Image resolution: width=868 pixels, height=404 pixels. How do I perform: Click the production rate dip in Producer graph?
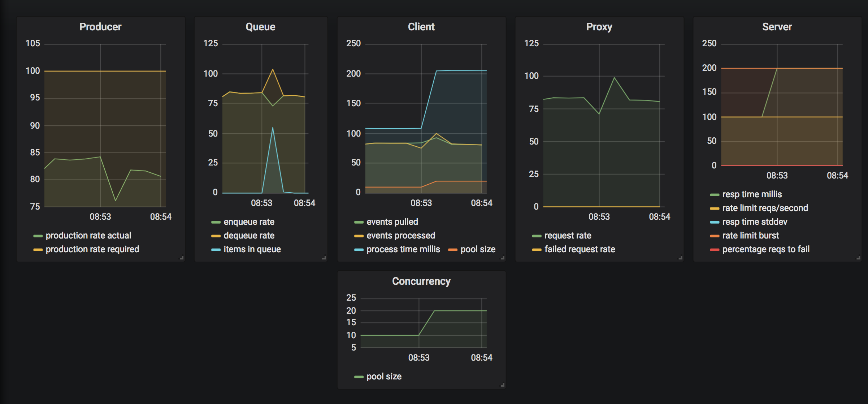coord(116,201)
